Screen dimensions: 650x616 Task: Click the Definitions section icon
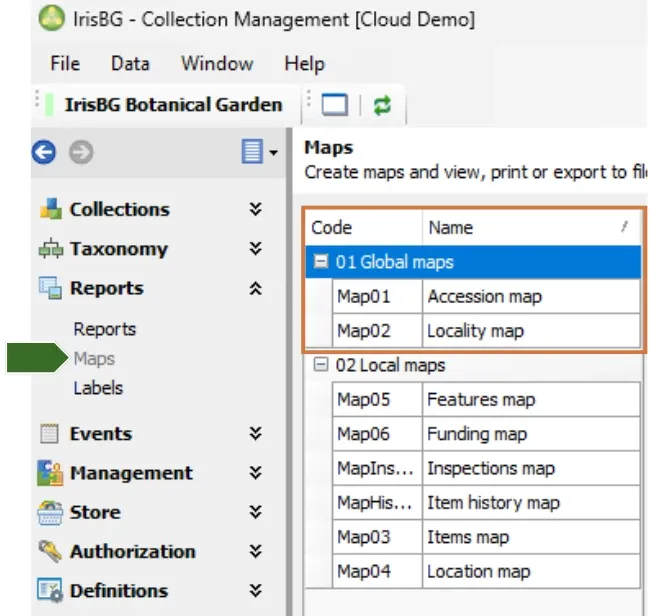pyautogui.click(x=50, y=590)
